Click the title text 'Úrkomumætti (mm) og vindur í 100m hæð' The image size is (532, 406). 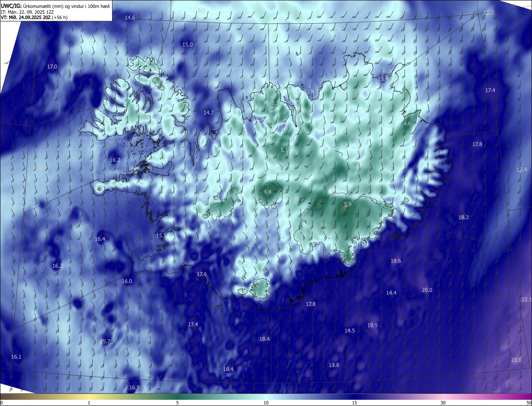tap(66, 6)
